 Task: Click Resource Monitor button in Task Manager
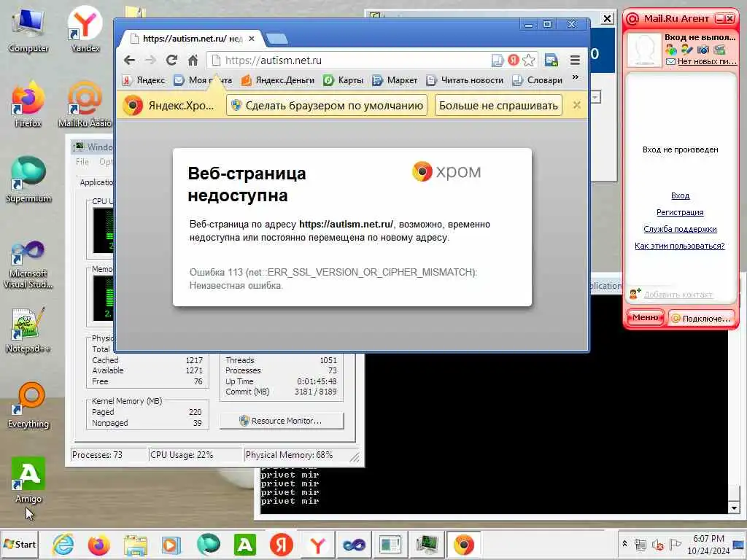coord(282,421)
